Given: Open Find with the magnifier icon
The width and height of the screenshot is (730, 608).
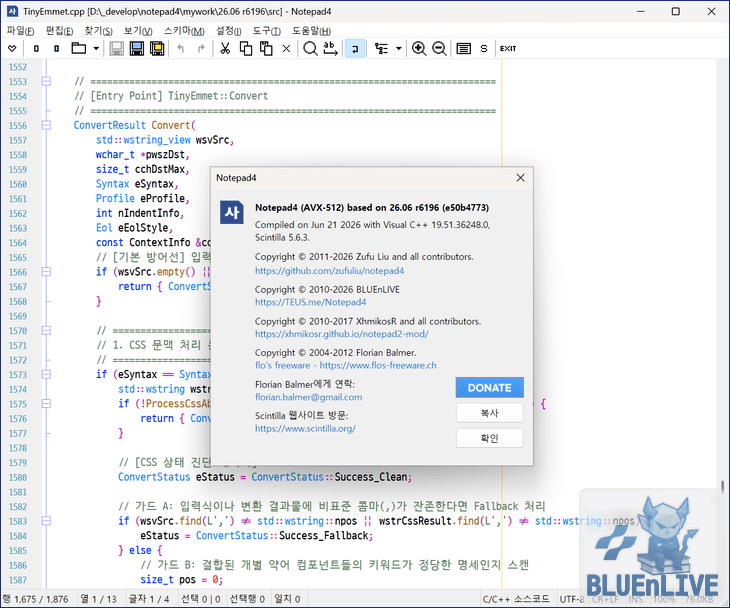Looking at the screenshot, I should [310, 48].
